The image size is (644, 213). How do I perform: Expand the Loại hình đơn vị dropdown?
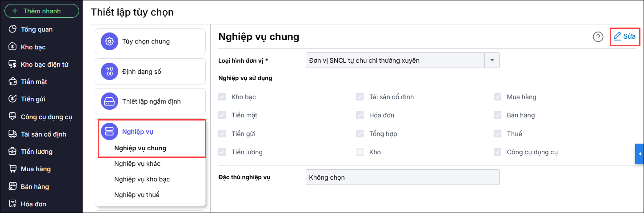[492, 60]
